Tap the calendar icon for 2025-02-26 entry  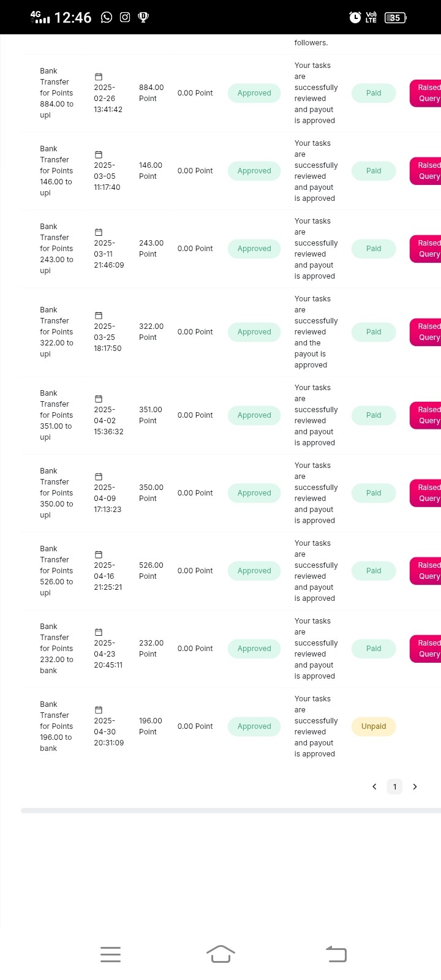(98, 77)
